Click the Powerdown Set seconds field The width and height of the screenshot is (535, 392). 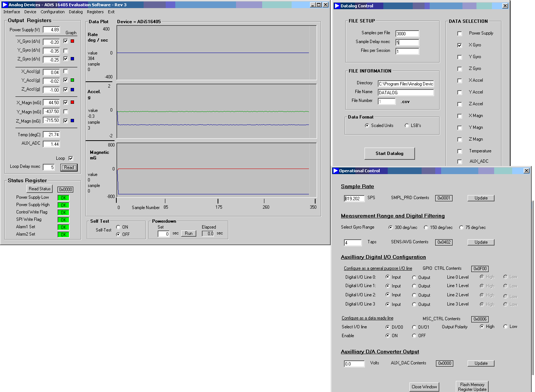pyautogui.click(x=163, y=234)
